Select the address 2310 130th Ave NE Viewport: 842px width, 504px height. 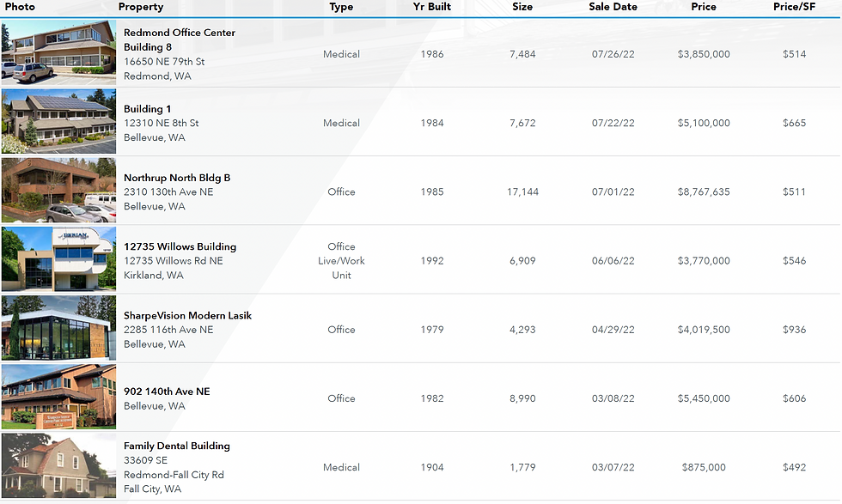(168, 191)
